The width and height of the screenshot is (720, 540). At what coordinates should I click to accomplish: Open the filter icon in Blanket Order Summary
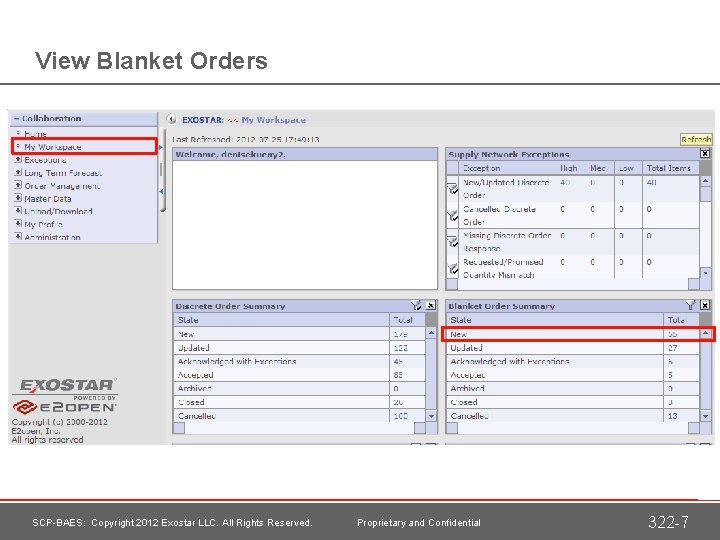tap(690, 305)
